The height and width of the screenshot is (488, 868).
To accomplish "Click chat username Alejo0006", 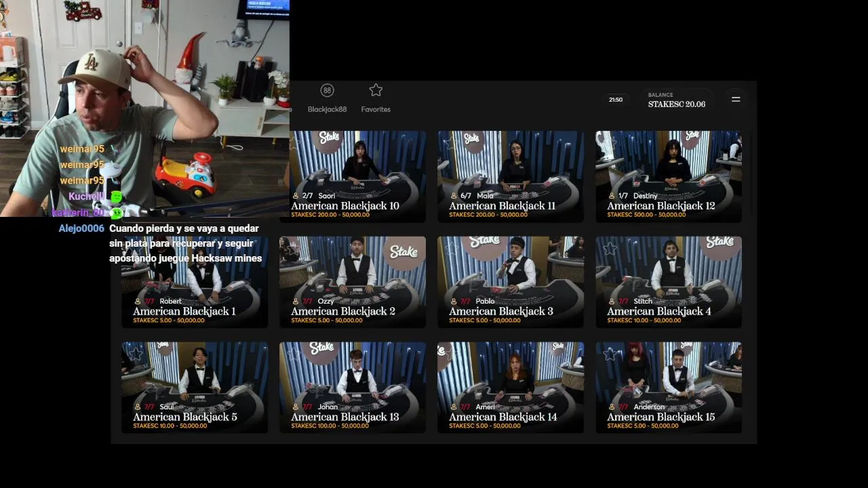I will (x=81, y=228).
